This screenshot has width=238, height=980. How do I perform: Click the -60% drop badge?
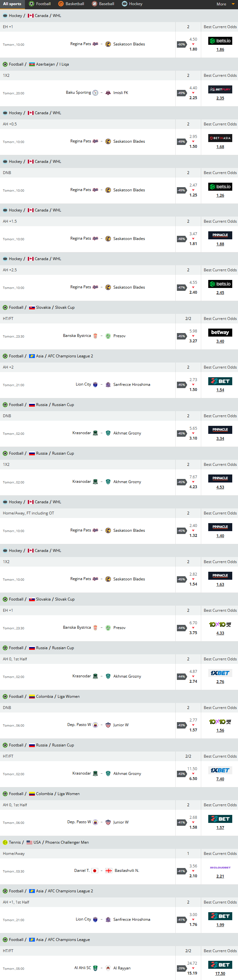[x=182, y=44]
